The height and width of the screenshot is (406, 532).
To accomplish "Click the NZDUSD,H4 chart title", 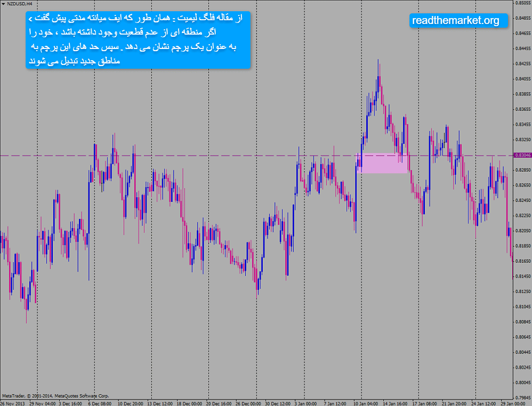I will pos(19,4).
